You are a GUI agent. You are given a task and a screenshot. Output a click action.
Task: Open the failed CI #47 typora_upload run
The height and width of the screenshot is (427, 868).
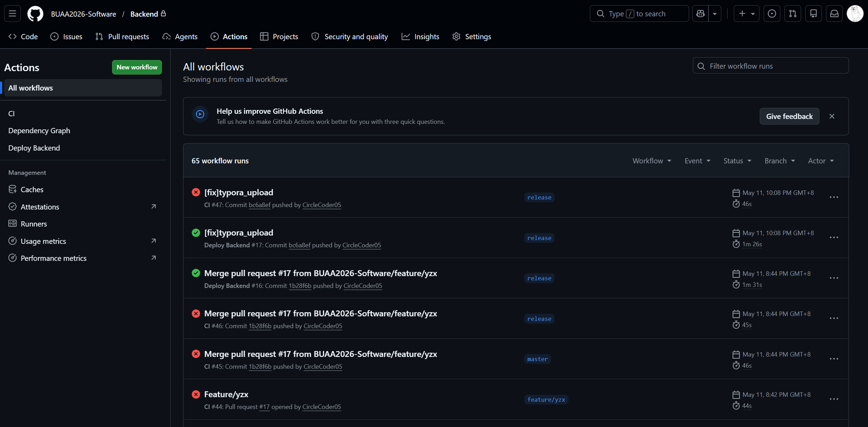pyautogui.click(x=239, y=193)
